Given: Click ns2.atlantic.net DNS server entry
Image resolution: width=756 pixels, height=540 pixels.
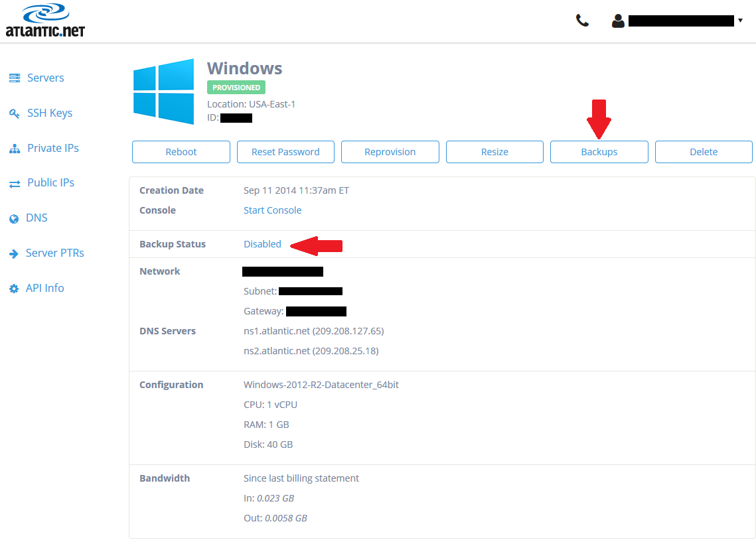Looking at the screenshot, I should pyautogui.click(x=311, y=351).
